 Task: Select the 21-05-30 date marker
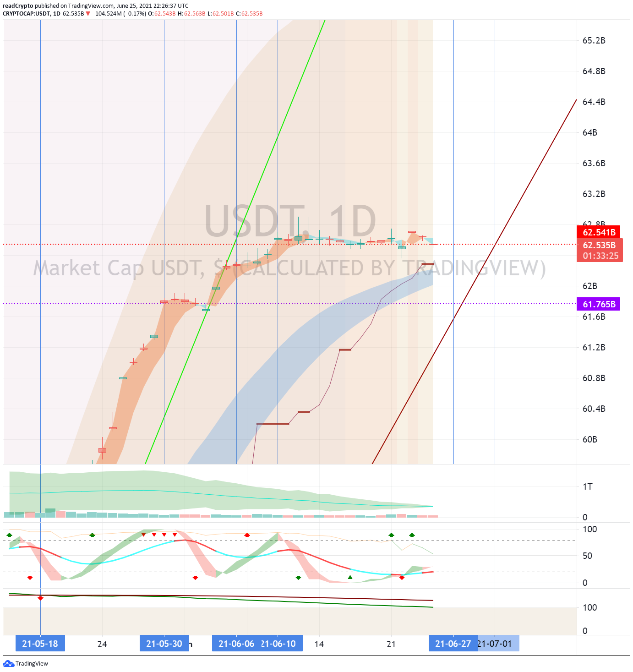pyautogui.click(x=164, y=643)
